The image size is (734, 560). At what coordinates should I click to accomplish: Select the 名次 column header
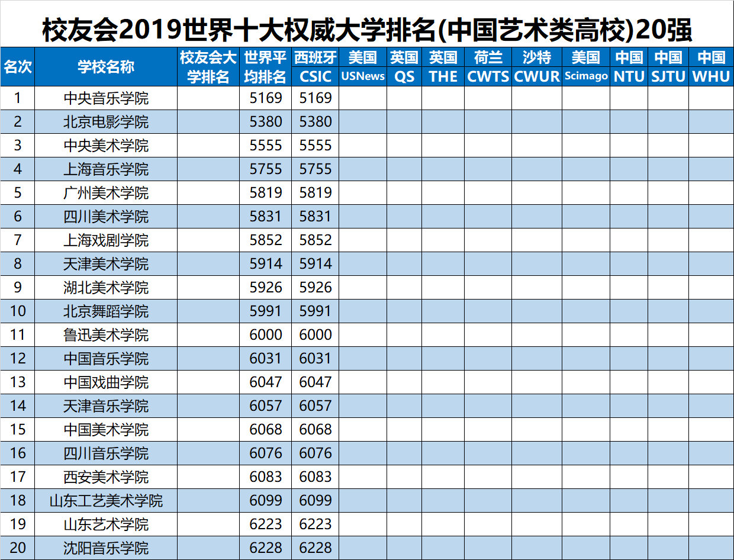pos(17,67)
